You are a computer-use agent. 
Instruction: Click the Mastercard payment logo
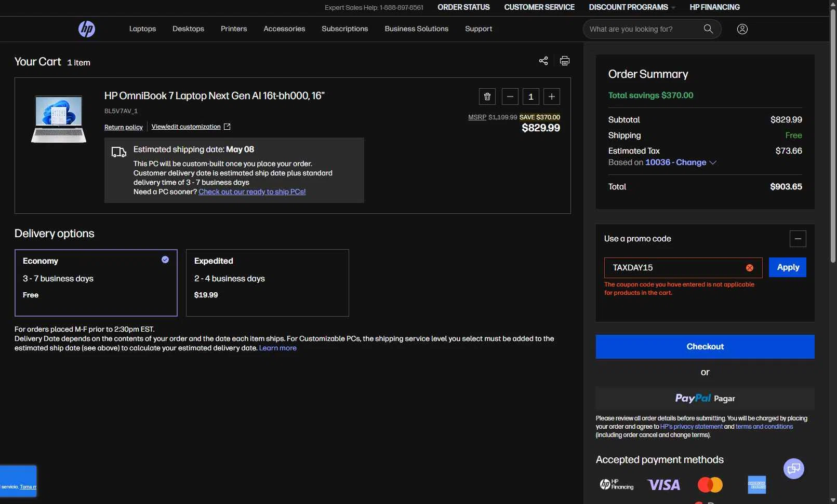(x=710, y=485)
